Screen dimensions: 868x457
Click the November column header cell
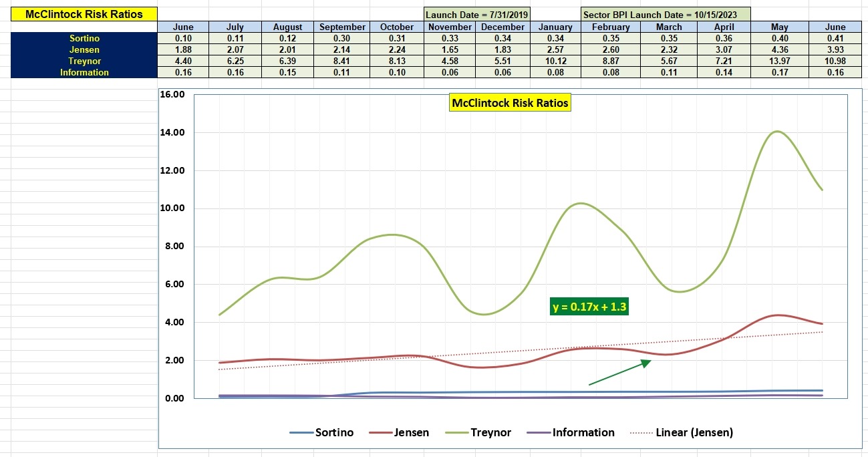point(449,27)
